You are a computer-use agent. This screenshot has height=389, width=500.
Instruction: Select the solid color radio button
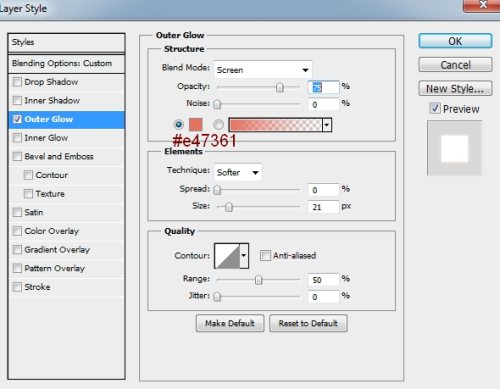pos(179,125)
